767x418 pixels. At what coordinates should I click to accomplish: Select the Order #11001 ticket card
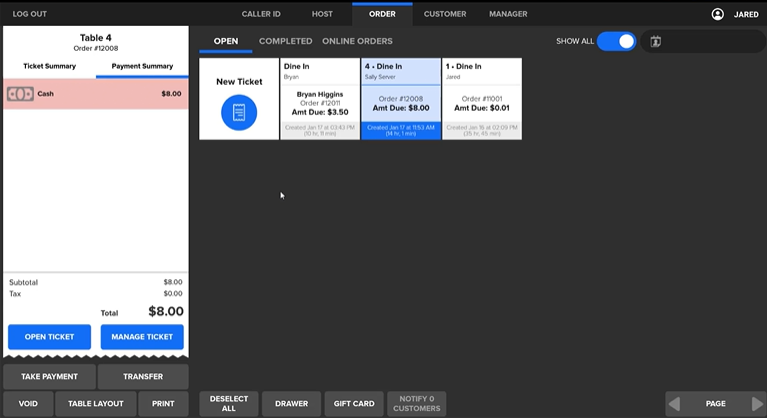[482, 99]
